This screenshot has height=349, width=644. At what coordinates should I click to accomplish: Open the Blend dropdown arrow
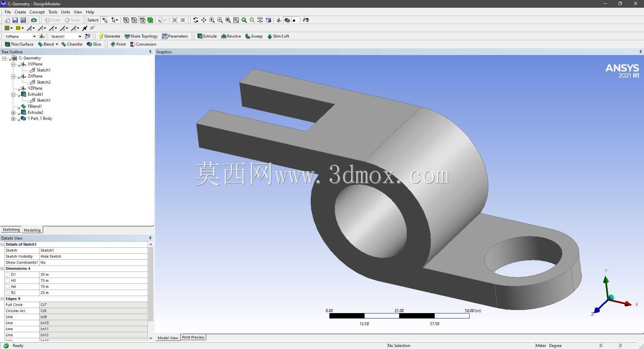[x=57, y=44]
